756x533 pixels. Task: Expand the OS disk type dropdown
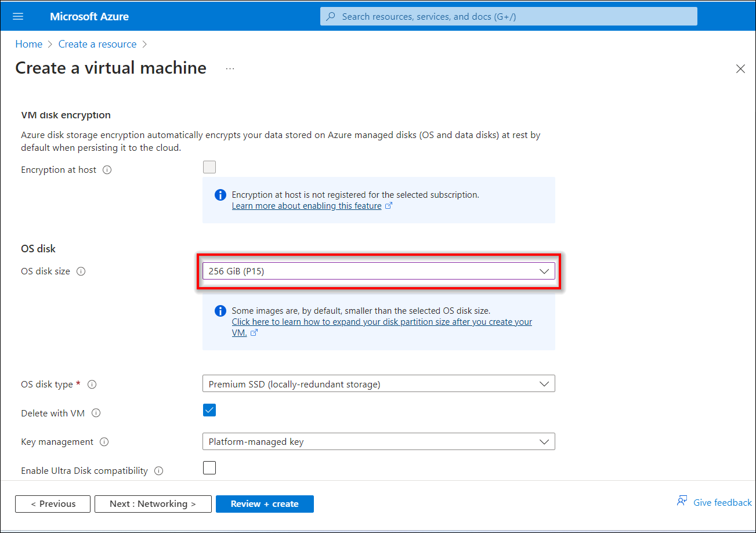tap(378, 384)
